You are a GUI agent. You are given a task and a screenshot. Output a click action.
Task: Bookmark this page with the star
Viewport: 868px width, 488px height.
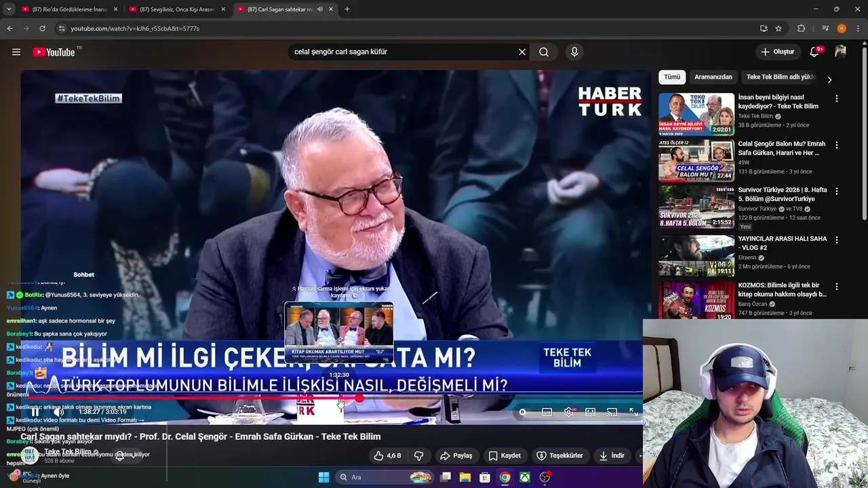click(x=778, y=28)
